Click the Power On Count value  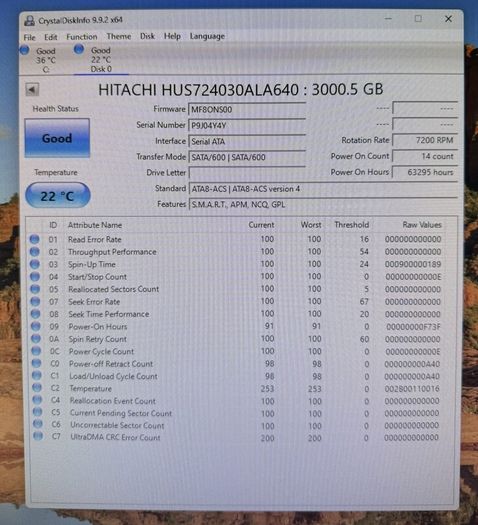pos(425,156)
